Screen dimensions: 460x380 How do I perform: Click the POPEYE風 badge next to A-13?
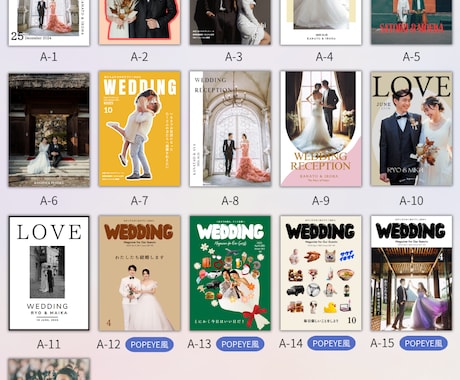[240, 344]
